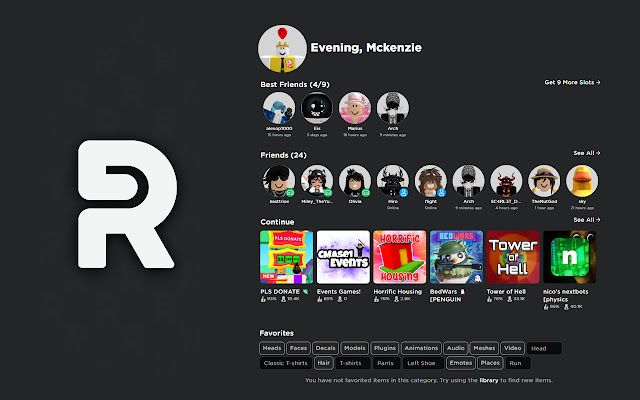This screenshot has width=640, height=400.
Task: Open best friend with blue hair avatar
Action: (279, 108)
